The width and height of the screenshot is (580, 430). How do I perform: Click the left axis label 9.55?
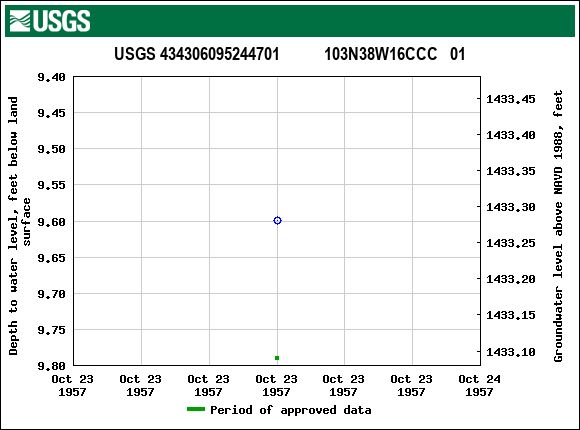[51, 185]
